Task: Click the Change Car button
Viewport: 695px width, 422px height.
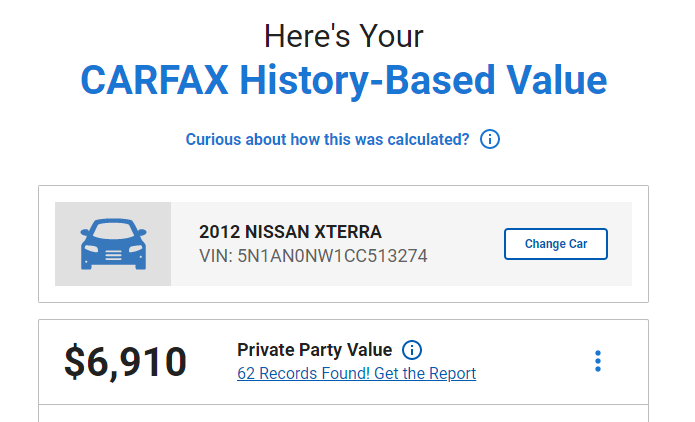Action: click(x=555, y=244)
